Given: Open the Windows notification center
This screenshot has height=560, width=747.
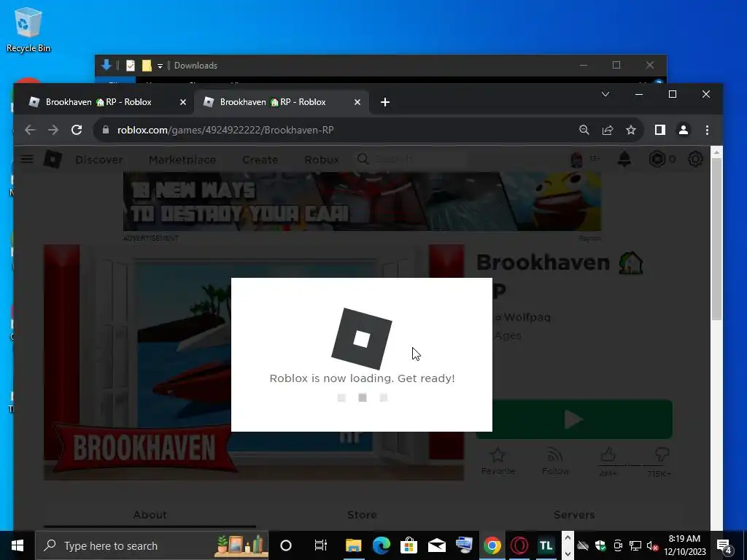Looking at the screenshot, I should pos(724,545).
